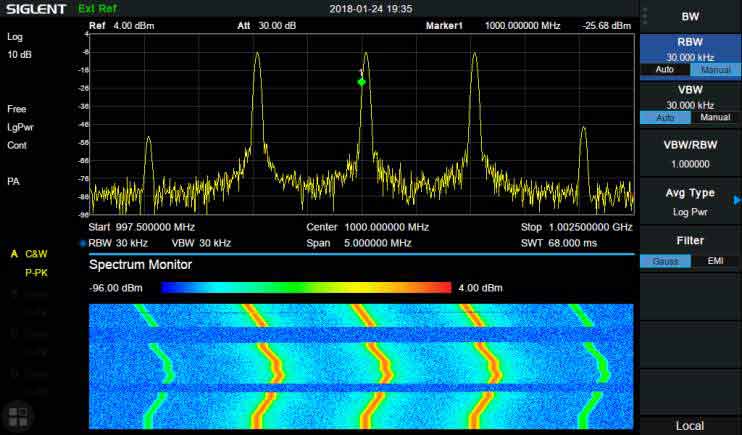Select trace A indicator in left panel
This screenshot has width=742, height=435.
coord(14,254)
